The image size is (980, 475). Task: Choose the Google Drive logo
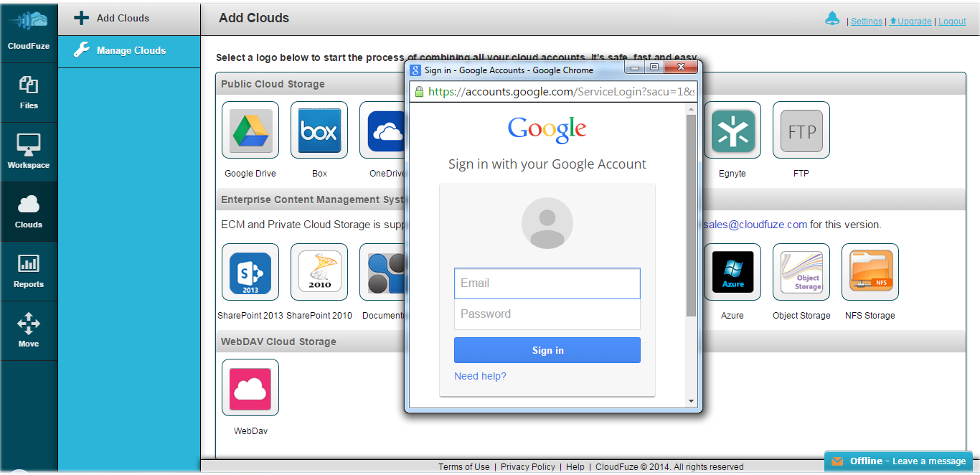pos(250,130)
